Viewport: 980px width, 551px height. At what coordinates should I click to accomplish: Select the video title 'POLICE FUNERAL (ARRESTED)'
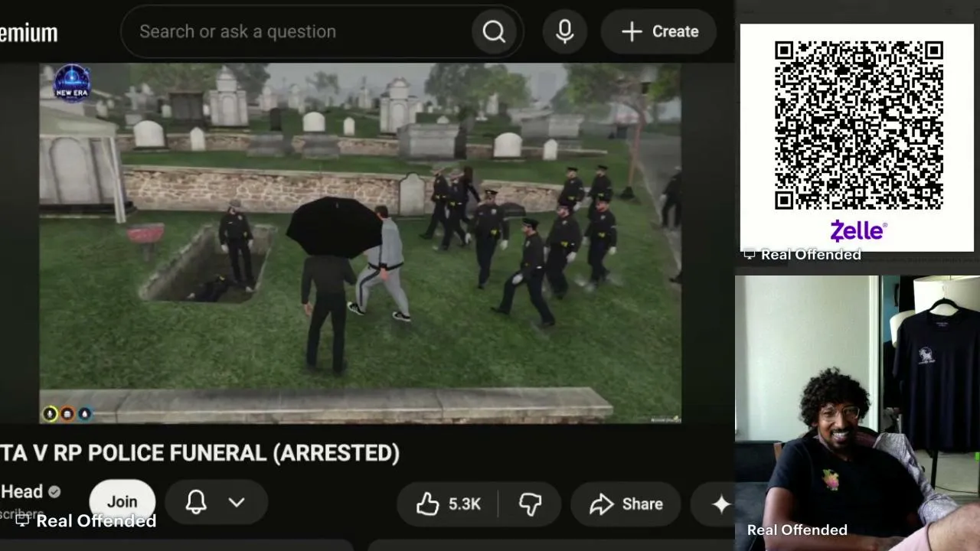pyautogui.click(x=244, y=453)
